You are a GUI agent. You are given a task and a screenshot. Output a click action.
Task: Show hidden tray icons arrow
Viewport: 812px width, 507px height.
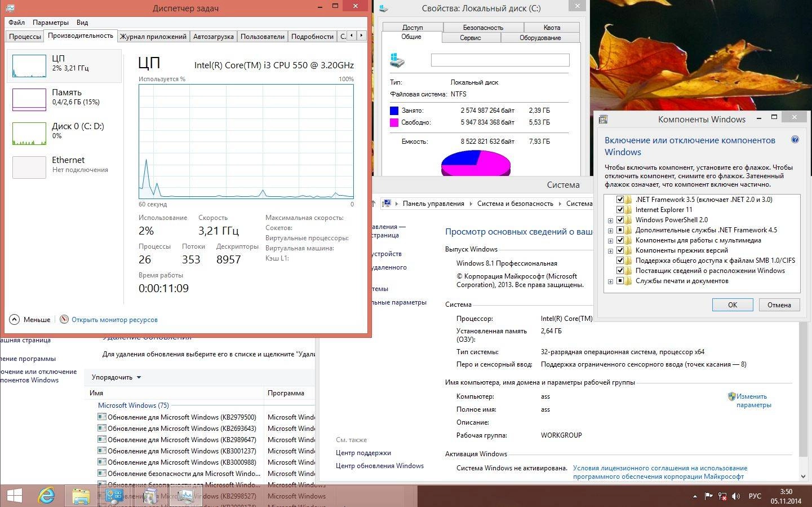tap(694, 496)
